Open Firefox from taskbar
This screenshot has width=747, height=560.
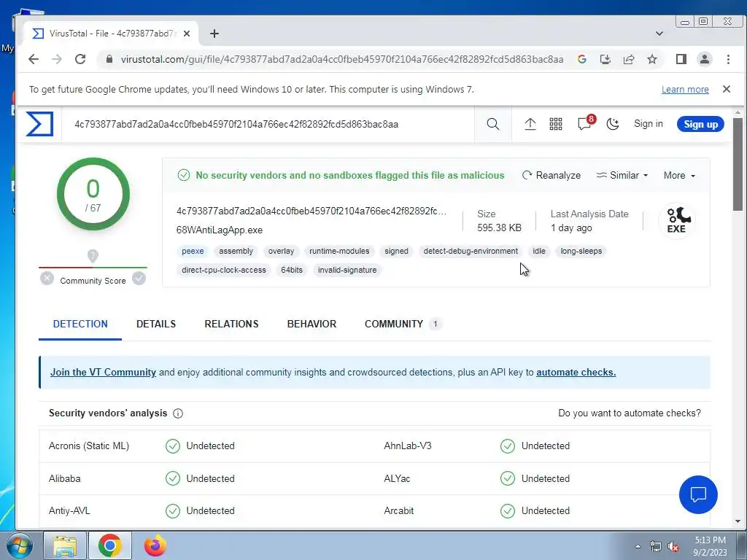coord(155,545)
